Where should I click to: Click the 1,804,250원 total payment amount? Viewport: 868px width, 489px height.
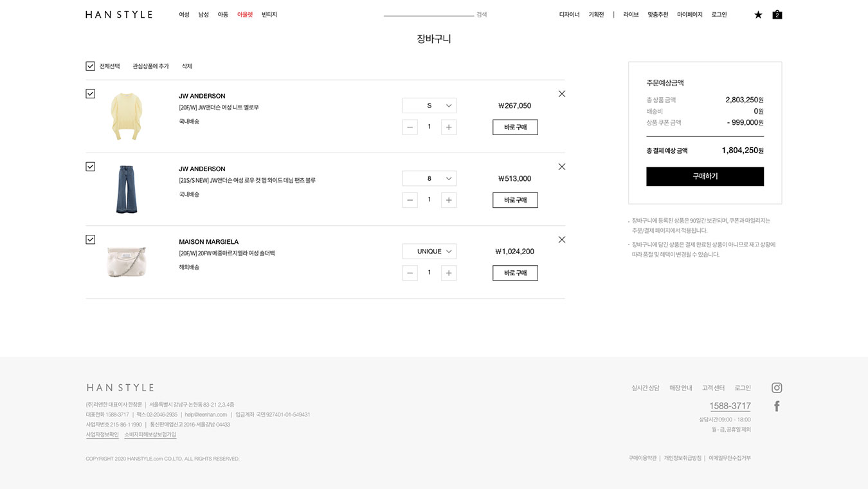(x=743, y=151)
